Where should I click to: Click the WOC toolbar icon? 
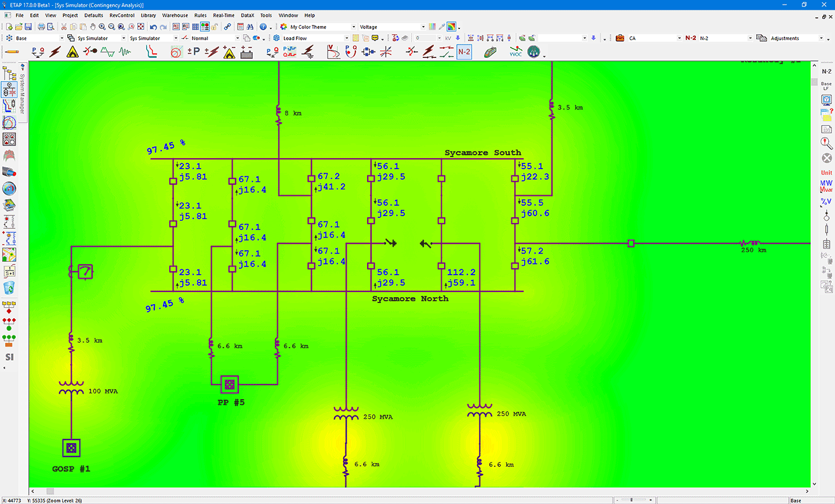pyautogui.click(x=515, y=52)
